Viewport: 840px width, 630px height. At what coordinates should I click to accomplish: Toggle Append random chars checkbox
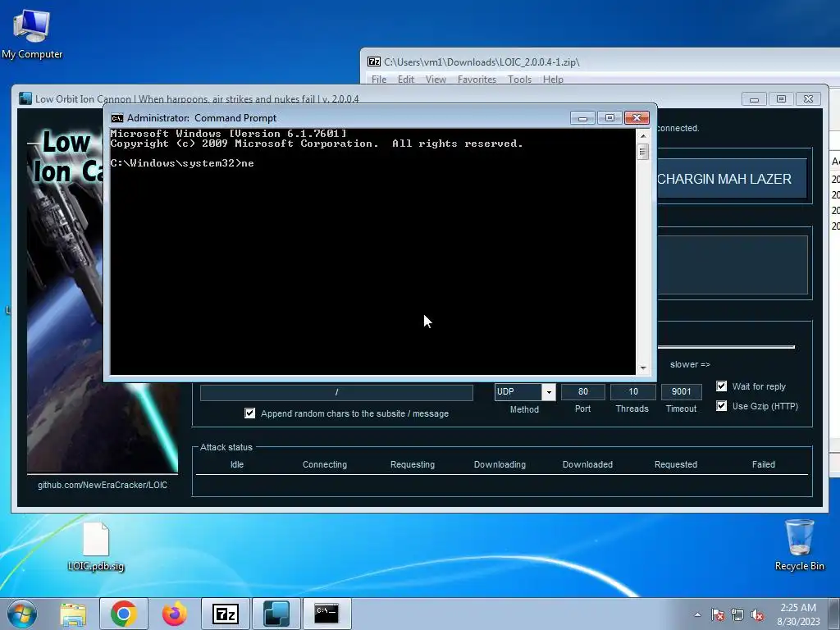point(249,413)
